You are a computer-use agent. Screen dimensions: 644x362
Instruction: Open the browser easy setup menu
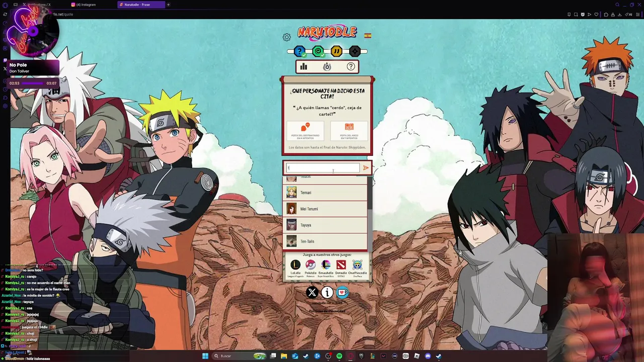[637, 15]
